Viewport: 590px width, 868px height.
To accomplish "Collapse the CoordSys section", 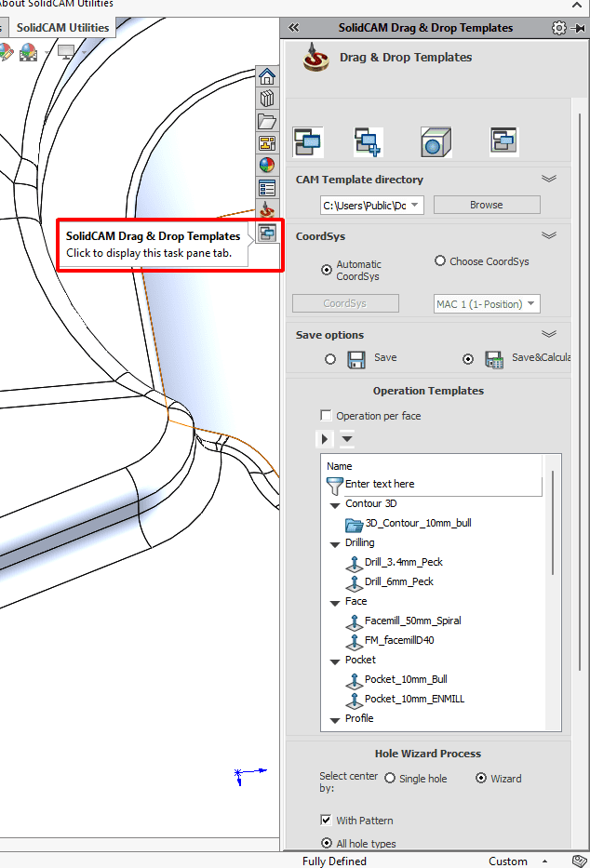I will pos(548,235).
